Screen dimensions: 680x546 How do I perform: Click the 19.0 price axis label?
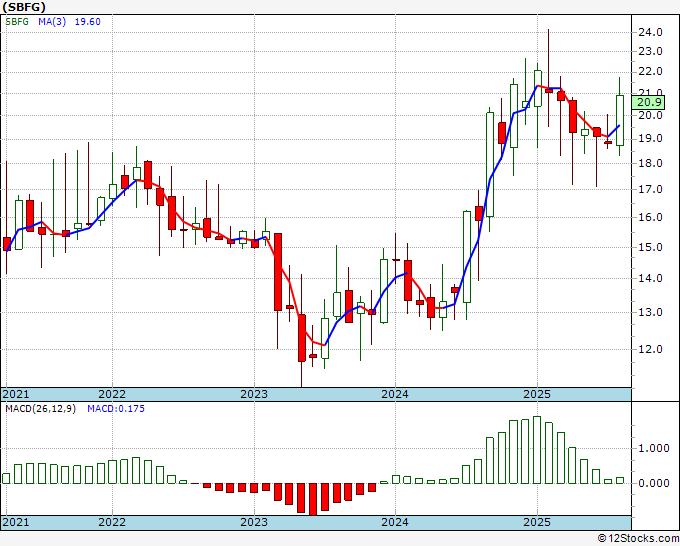[650, 138]
